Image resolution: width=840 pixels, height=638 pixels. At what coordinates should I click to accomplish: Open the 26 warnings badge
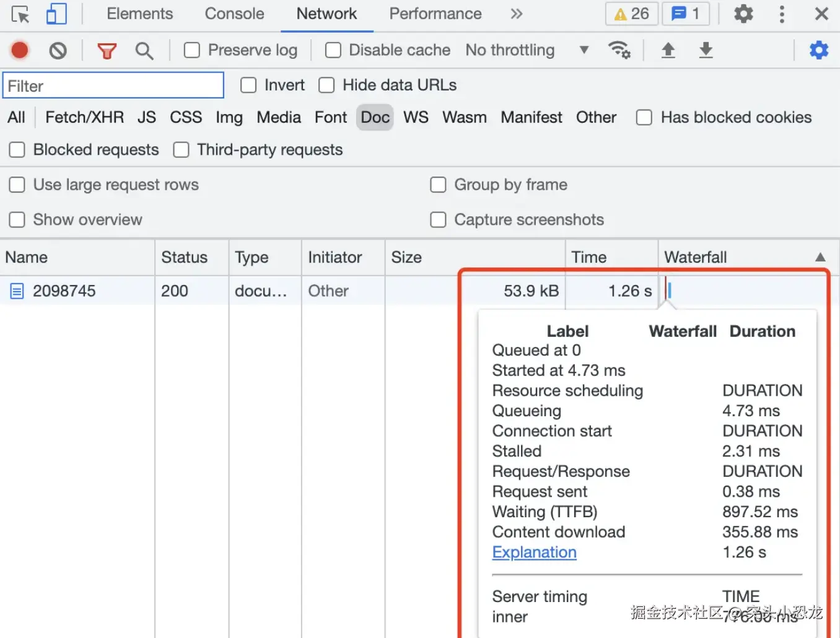[631, 14]
